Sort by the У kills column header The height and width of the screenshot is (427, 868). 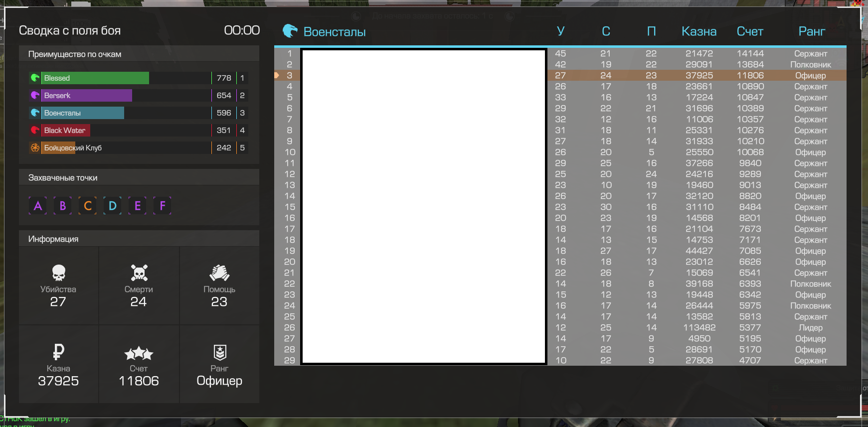(x=561, y=31)
